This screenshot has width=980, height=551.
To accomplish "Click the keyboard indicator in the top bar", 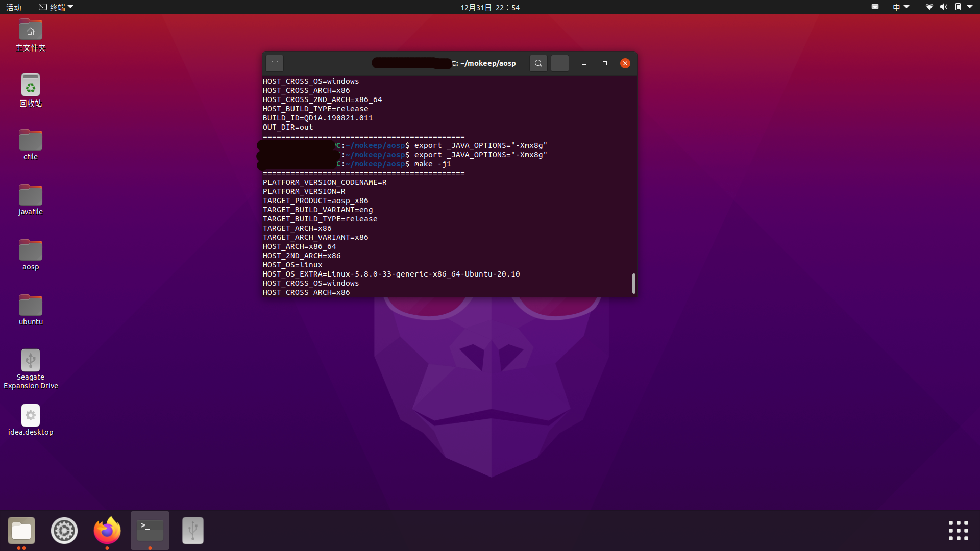I will (x=875, y=7).
